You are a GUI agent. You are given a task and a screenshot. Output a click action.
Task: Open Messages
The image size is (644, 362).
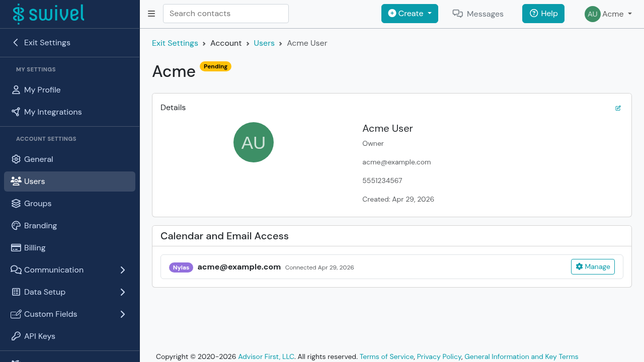pos(478,14)
